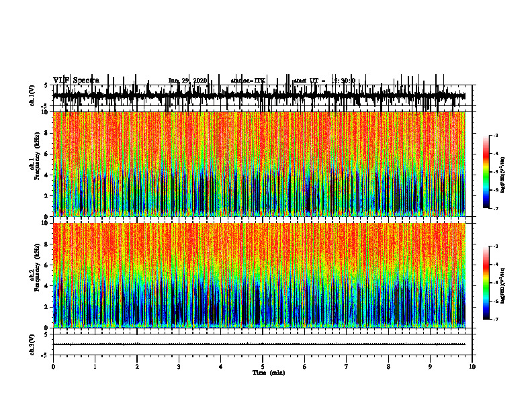Click time axis tick label "6"
This screenshot has height=411, width=532.
305,367
